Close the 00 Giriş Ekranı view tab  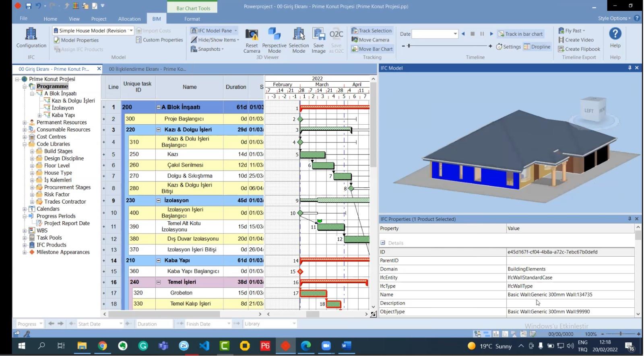click(99, 69)
